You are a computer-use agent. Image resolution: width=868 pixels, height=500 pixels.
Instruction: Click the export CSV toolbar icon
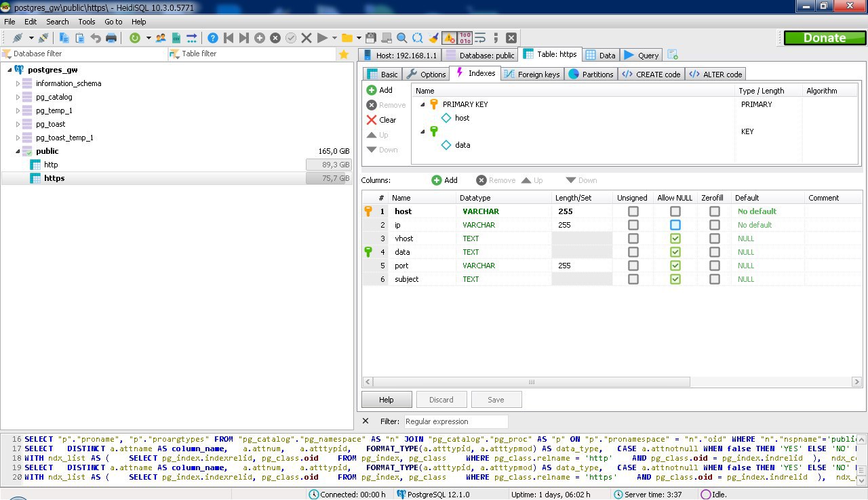[x=176, y=38]
